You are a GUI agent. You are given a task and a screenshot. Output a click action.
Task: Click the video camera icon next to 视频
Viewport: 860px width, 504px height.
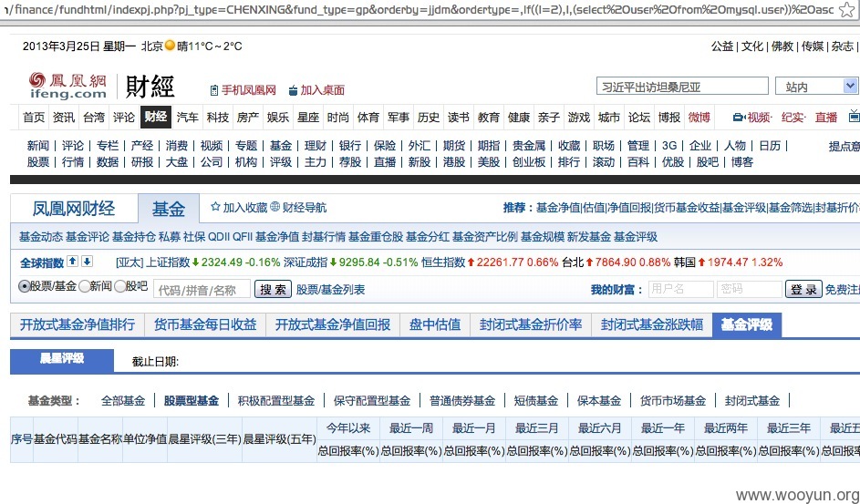pyautogui.click(x=738, y=118)
